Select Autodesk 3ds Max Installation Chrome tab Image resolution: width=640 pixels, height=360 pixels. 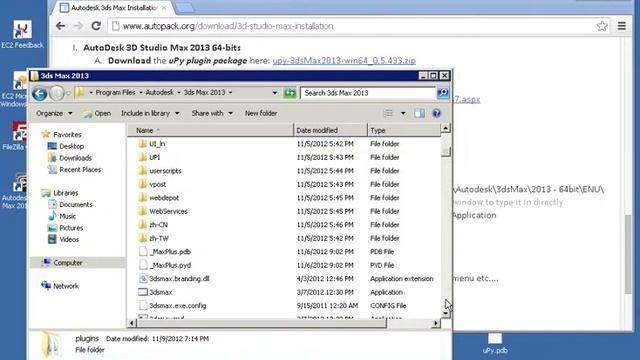(112, 8)
